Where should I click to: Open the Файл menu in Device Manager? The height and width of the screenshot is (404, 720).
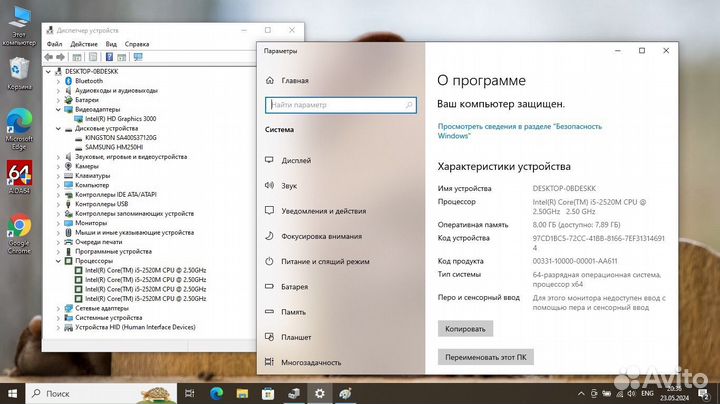(x=54, y=44)
